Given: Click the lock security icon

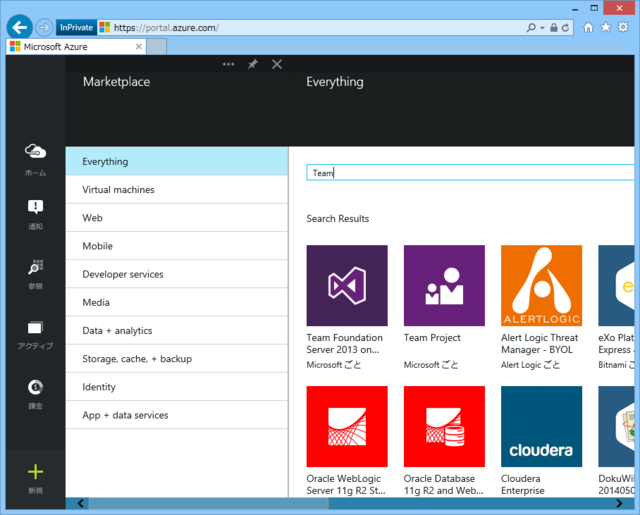Looking at the screenshot, I should pyautogui.click(x=553, y=28).
